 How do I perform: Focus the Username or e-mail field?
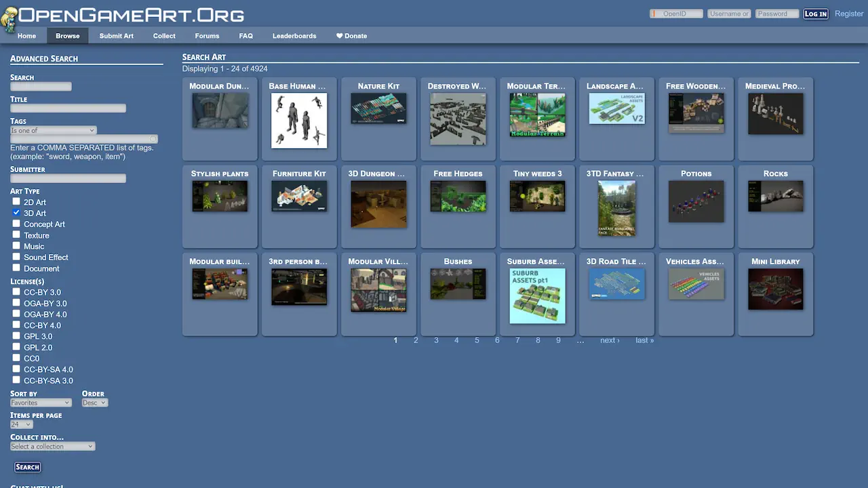point(729,14)
